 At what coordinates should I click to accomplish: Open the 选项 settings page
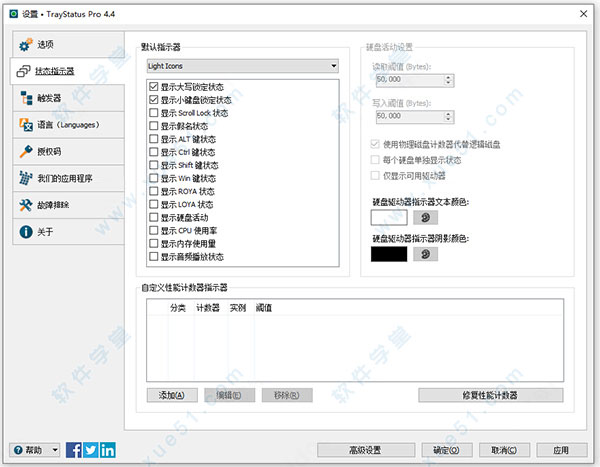point(68,45)
